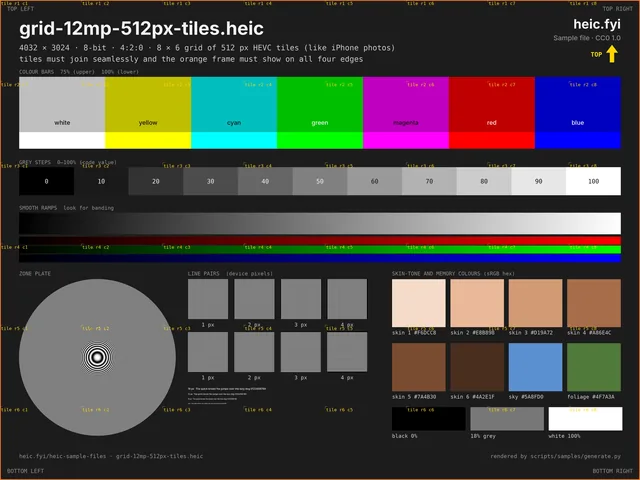
Task: Choose the skin 6 #4A2E1F swatch
Action: point(477,367)
